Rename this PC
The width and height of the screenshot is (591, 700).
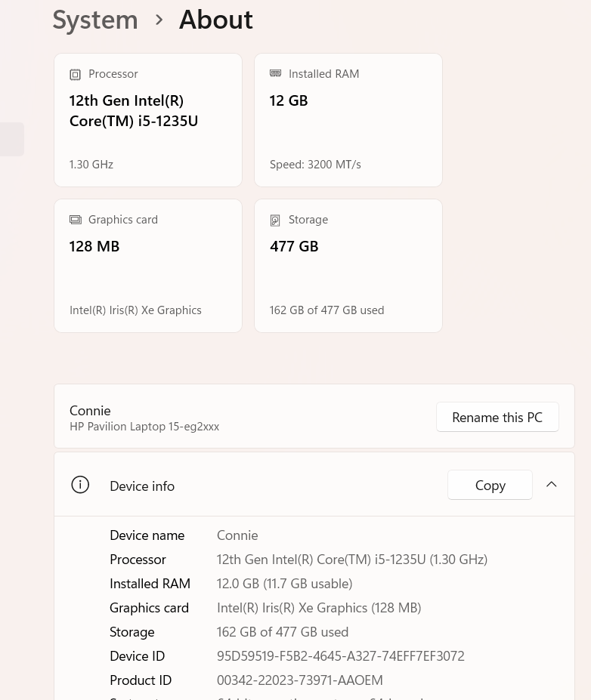coord(497,417)
